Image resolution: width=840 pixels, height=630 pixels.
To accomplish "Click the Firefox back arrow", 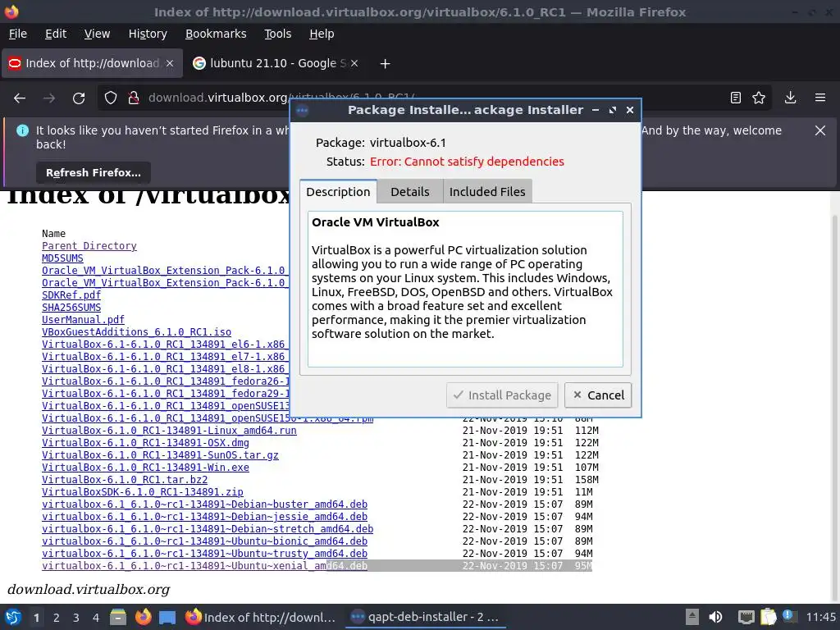I will [20, 98].
